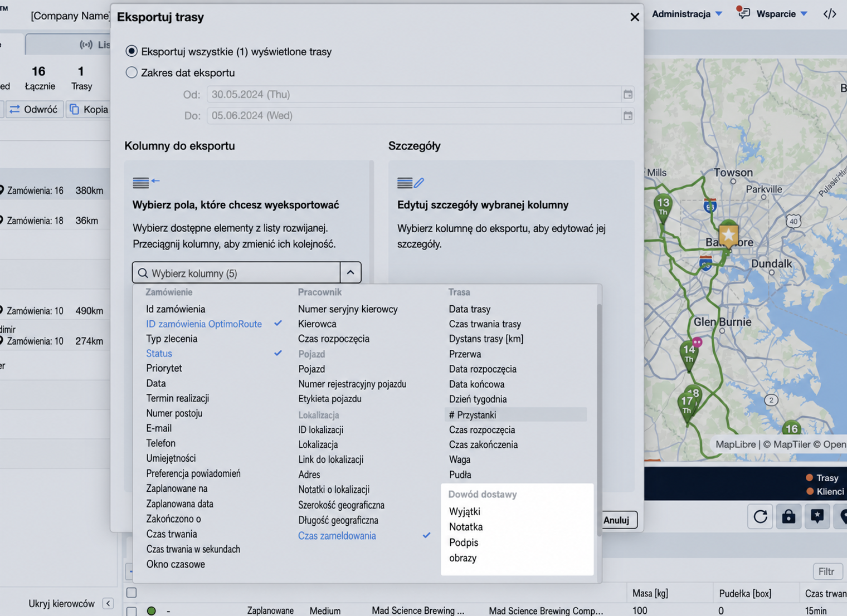Open the Wsparcie dropdown arrow
Image resolution: width=847 pixels, height=616 pixels.
point(804,14)
